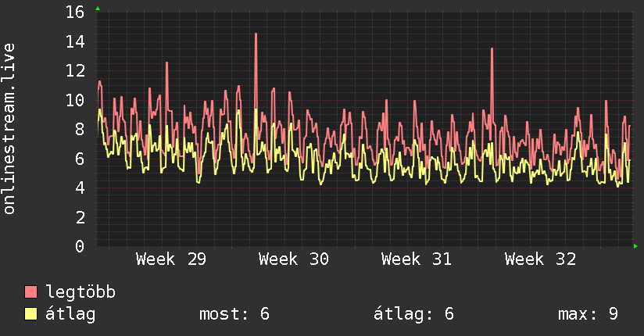Viewport: 644px width, 336px height.
Task: Click the yellow átlag legend swatch
Action: [30, 313]
